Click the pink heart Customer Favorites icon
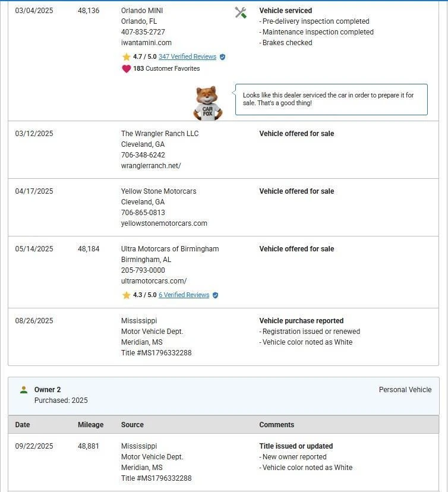Image resolution: width=448 pixels, height=492 pixels. pos(126,69)
